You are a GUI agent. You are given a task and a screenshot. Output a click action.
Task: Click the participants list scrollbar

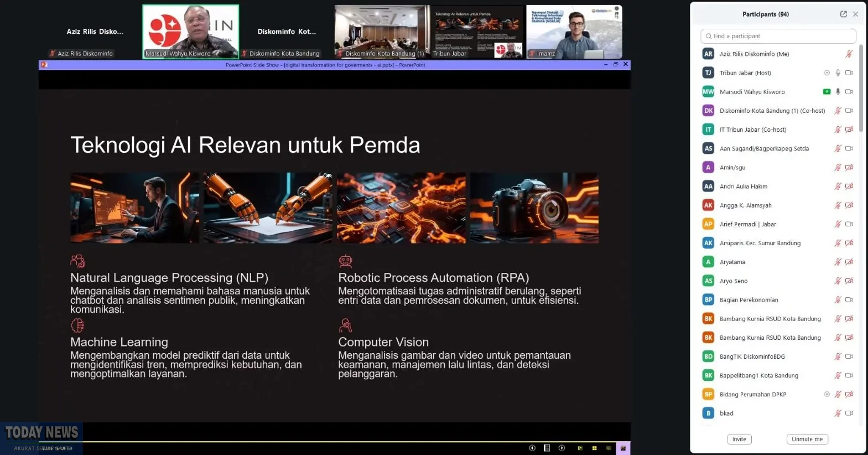(x=861, y=89)
